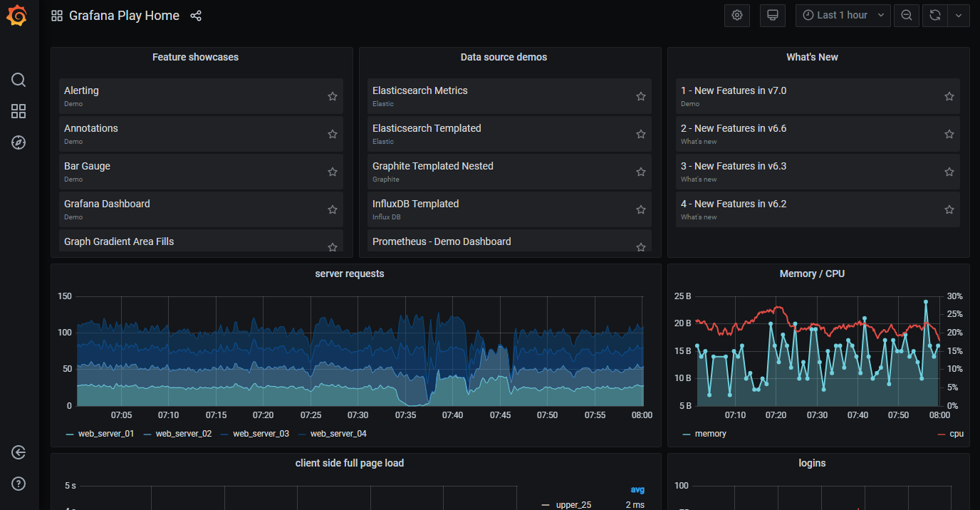This screenshot has height=510, width=980.
Task: Open the Bar Gauge dashboard
Action: [x=201, y=172]
